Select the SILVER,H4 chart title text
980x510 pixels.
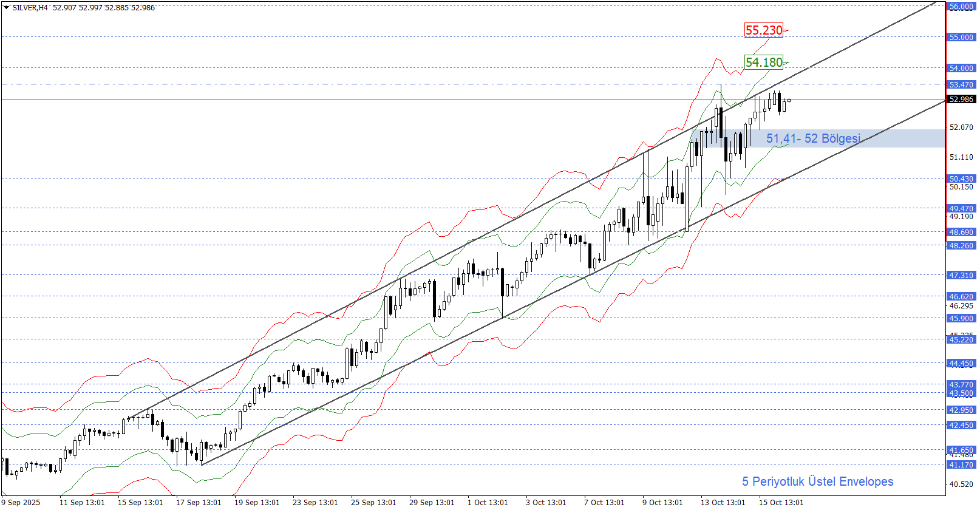tap(30, 8)
